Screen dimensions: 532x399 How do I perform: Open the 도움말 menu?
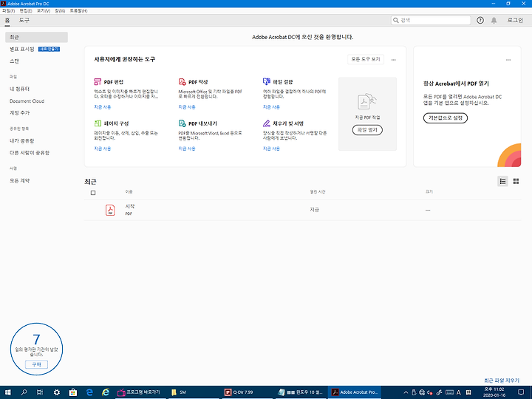(x=79, y=11)
